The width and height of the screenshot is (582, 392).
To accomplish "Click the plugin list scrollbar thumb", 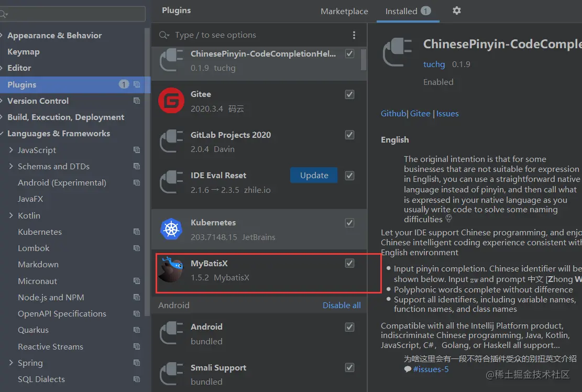I will pyautogui.click(x=364, y=59).
